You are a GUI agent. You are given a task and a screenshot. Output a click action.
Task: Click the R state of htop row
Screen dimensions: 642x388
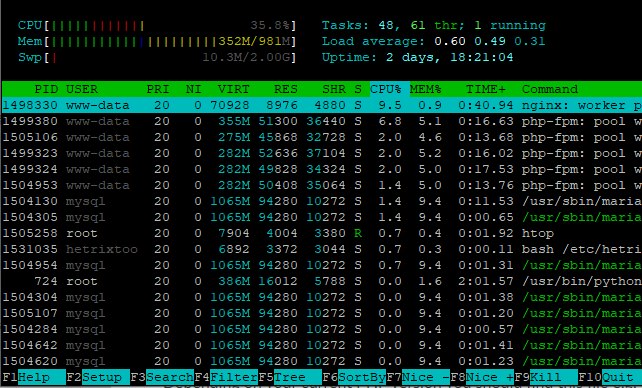[358, 233]
